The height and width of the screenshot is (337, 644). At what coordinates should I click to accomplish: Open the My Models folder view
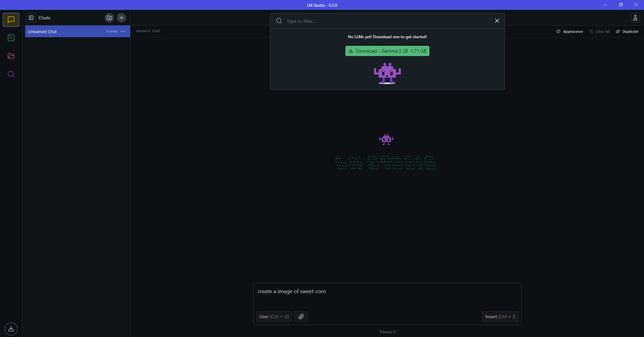(x=11, y=56)
